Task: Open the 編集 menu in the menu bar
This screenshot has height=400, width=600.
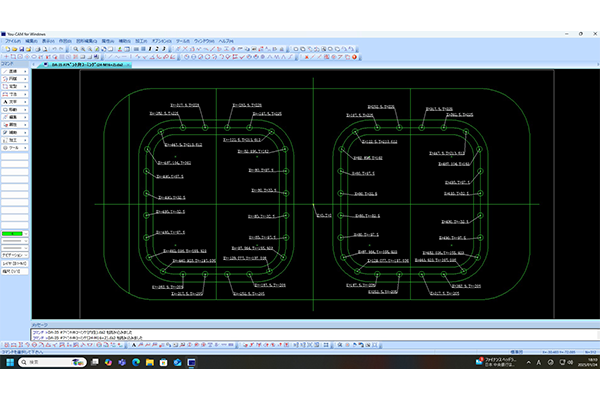Action: click(x=31, y=41)
